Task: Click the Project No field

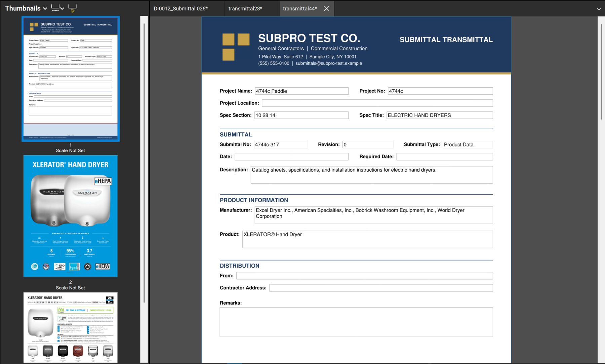Action: point(440,91)
